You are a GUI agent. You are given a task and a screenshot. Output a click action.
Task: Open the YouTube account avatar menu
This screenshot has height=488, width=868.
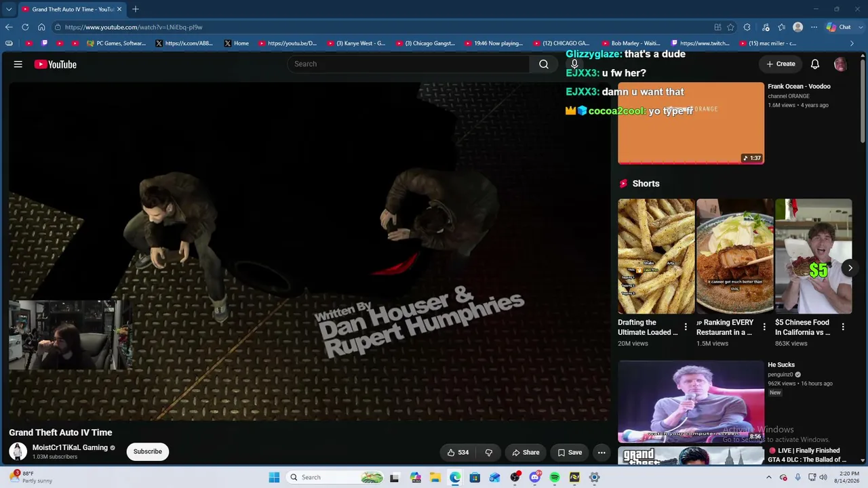coord(840,64)
